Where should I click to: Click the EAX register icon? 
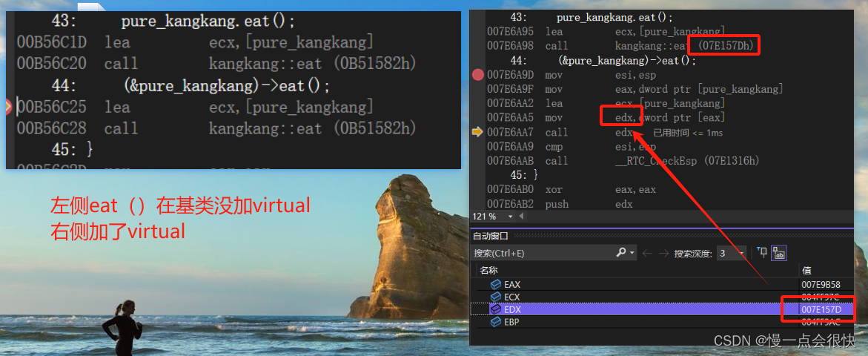(x=495, y=285)
